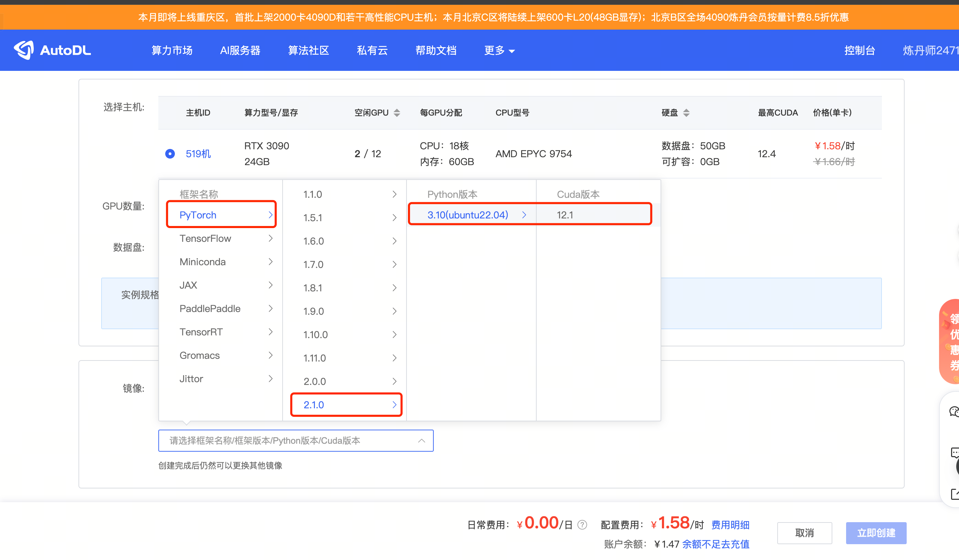
Task: Click the orange announcement banner
Action: (x=479, y=17)
